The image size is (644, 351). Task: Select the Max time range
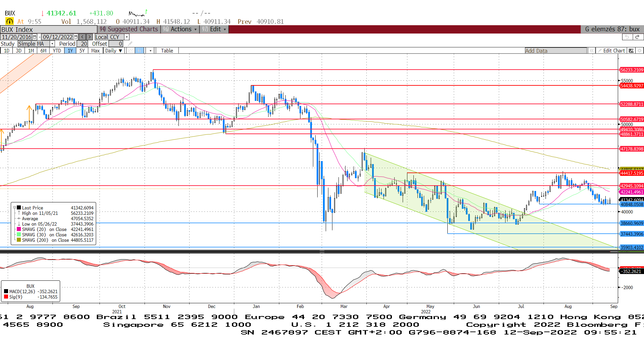(95, 50)
